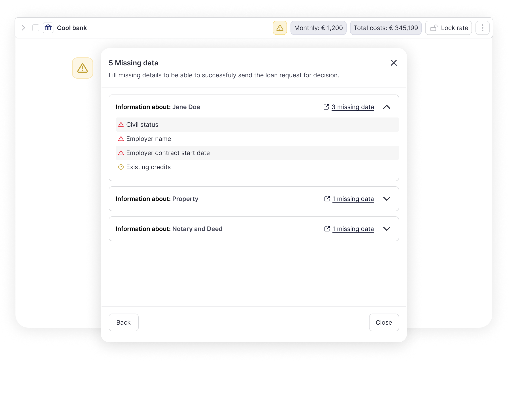Click the Close button in the dialog footer

[x=384, y=323]
